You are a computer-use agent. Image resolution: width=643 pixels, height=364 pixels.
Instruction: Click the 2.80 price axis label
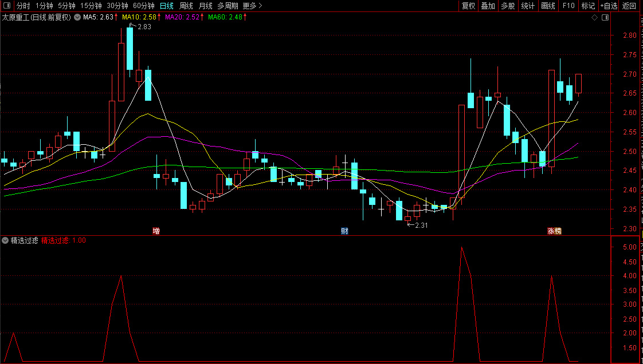click(630, 35)
